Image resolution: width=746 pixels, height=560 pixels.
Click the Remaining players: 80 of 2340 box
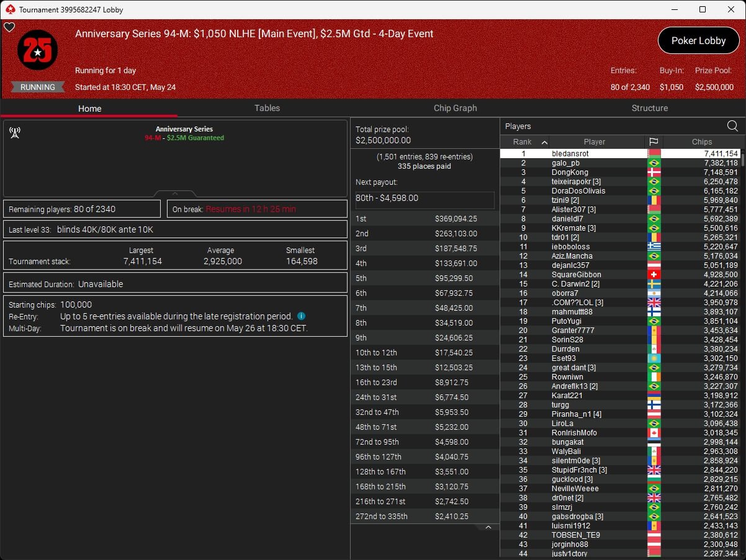82,209
